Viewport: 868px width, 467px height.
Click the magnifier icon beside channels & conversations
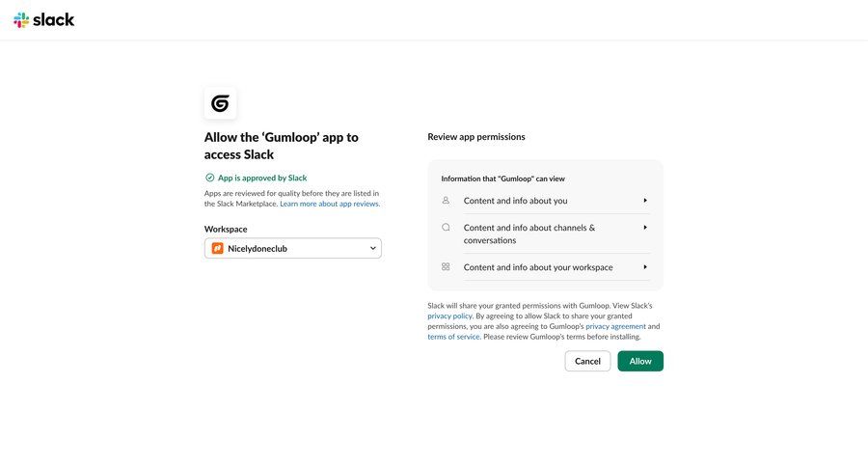pyautogui.click(x=446, y=228)
